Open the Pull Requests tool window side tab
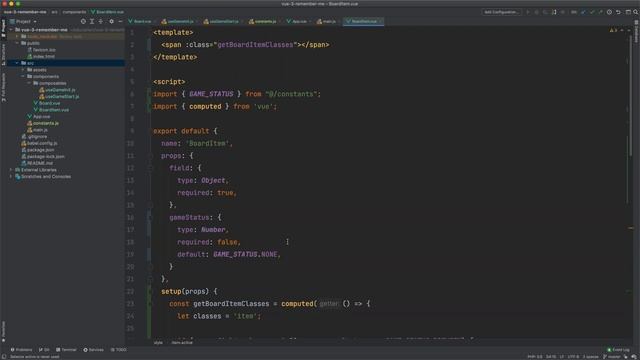Image resolution: width=640 pixels, height=360 pixels. (x=3, y=87)
